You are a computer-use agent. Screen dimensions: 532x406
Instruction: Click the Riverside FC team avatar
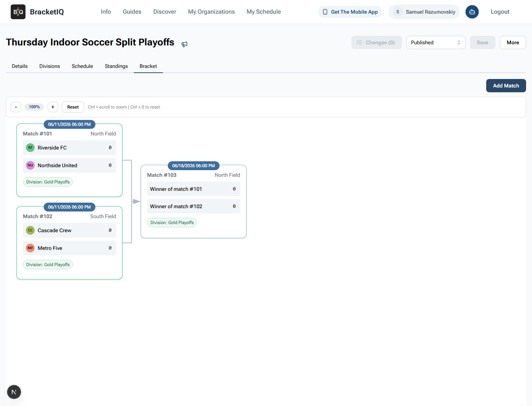(x=30, y=148)
